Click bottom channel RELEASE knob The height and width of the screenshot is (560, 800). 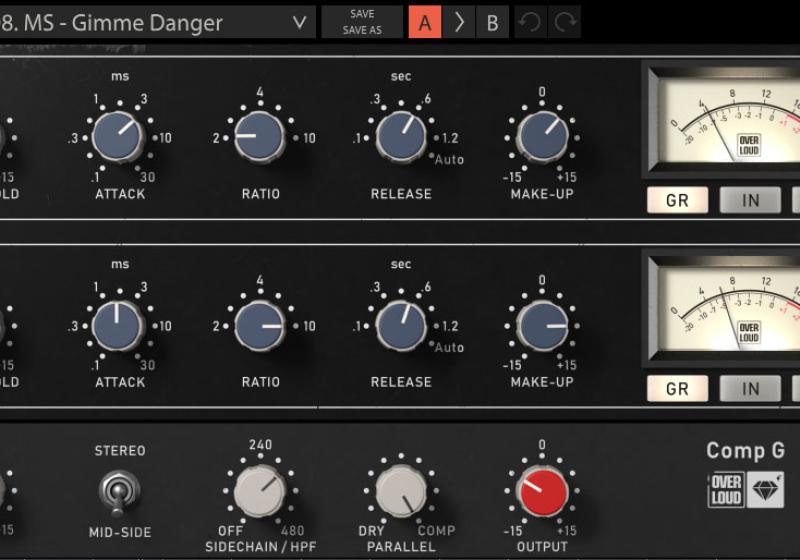[x=401, y=325]
